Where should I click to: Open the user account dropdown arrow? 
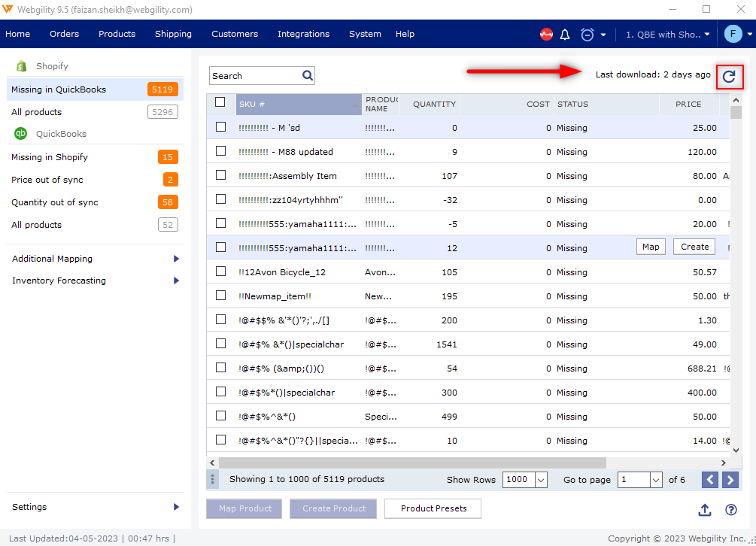750,34
